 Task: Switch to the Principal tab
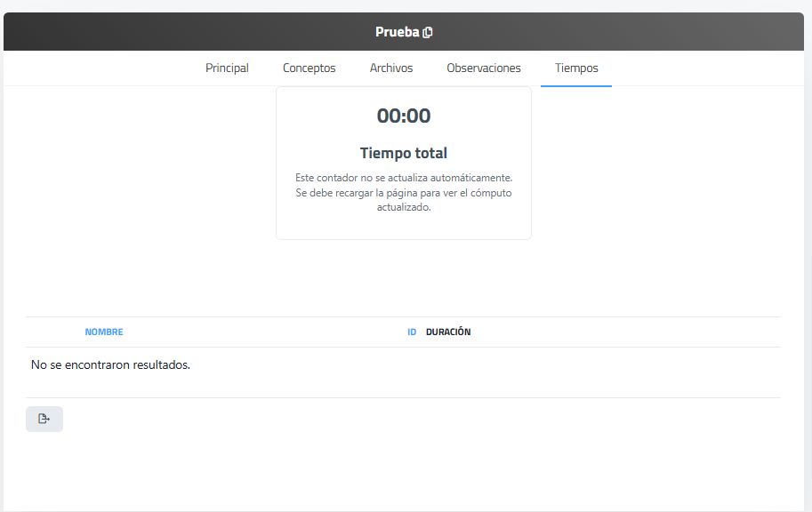227,68
